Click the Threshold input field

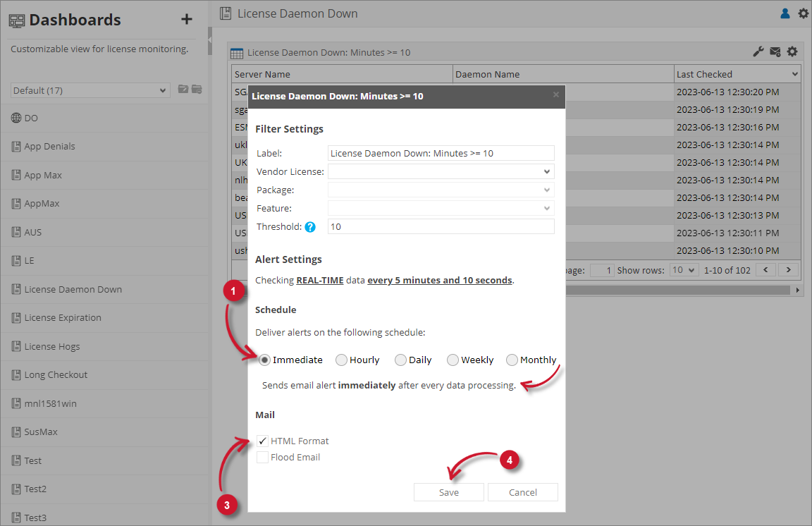point(441,226)
